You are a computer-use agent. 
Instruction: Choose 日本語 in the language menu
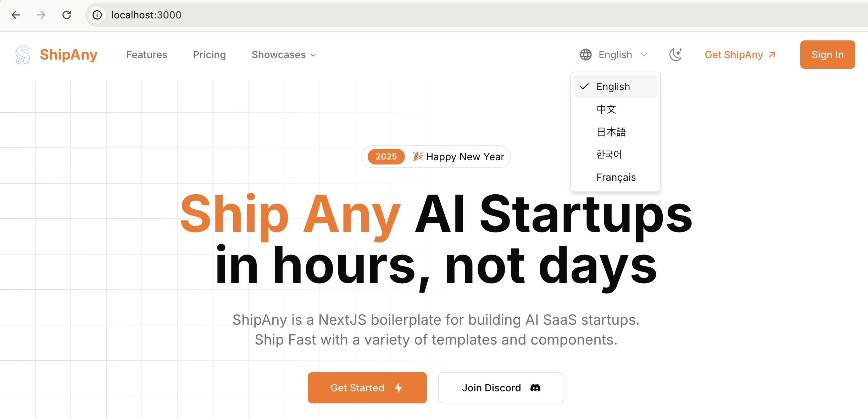[x=611, y=132]
